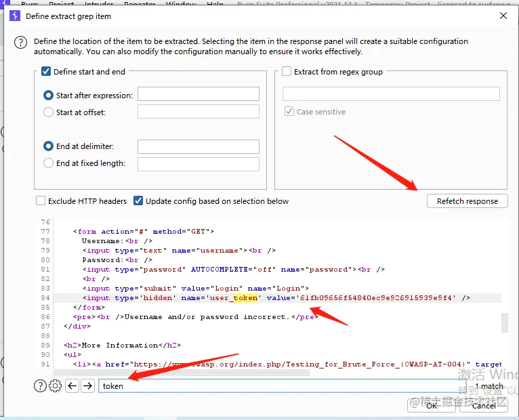Select End at delimiter radio button
Image resolution: width=519 pixels, height=420 pixels.
pyautogui.click(x=48, y=146)
